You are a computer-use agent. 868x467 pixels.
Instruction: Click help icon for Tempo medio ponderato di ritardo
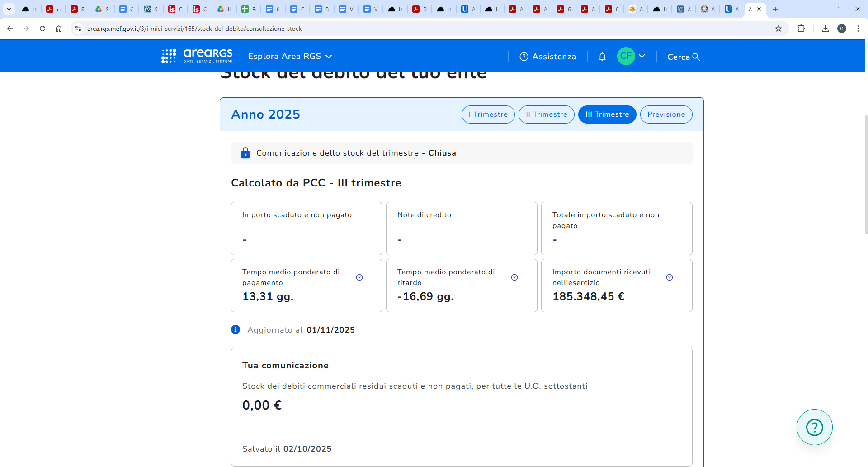pos(514,277)
